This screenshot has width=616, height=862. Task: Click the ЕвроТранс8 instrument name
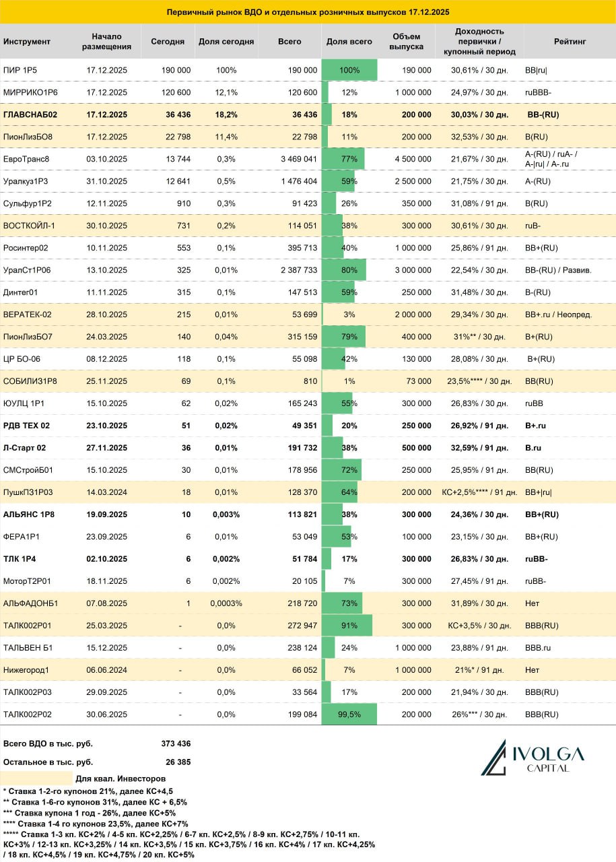[27, 159]
